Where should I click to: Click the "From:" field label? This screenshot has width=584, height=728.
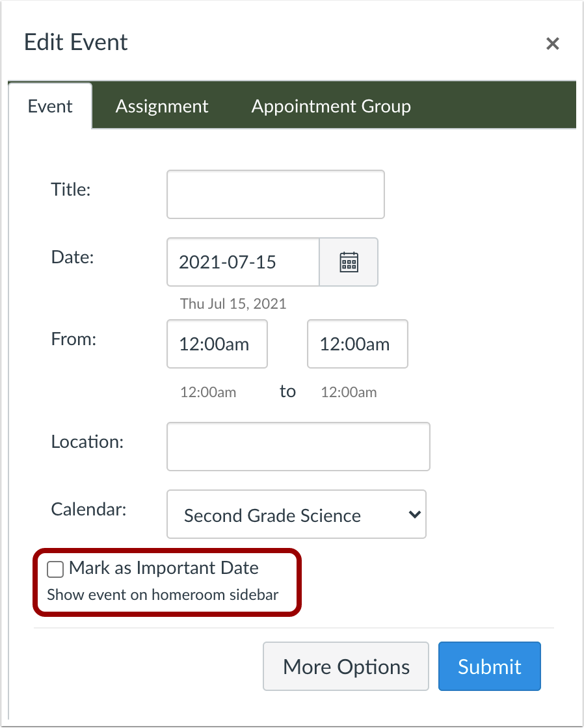pyautogui.click(x=73, y=339)
